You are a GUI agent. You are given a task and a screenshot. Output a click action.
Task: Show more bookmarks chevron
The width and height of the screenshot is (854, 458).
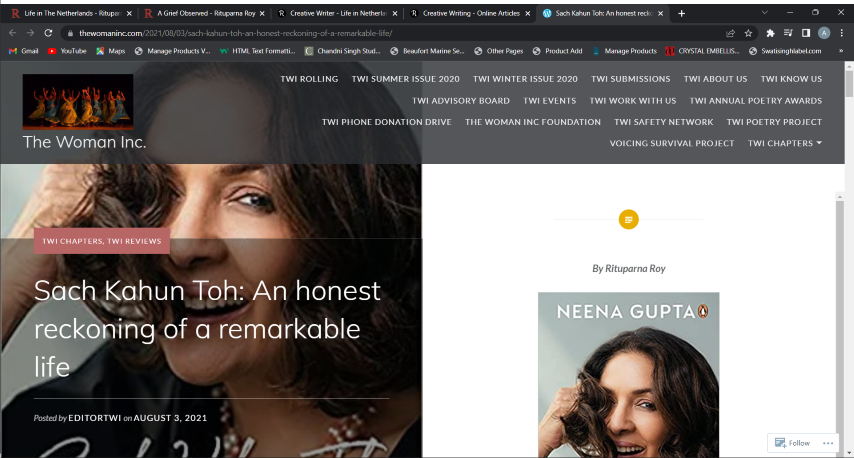841,51
